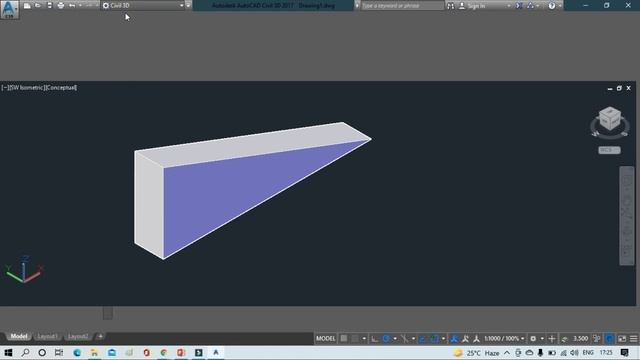The width and height of the screenshot is (640, 360).
Task: Open the 25°C Haze weather widget
Action: 476,353
